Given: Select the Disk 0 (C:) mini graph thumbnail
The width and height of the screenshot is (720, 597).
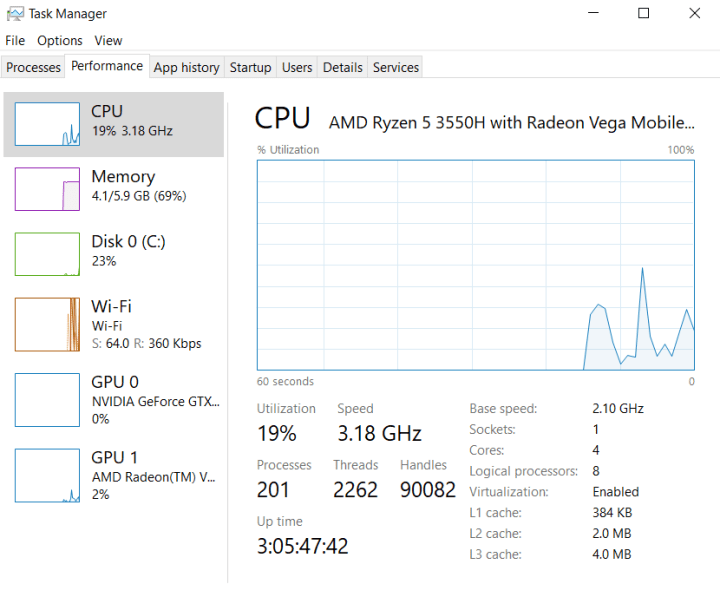Looking at the screenshot, I should coord(47,254).
